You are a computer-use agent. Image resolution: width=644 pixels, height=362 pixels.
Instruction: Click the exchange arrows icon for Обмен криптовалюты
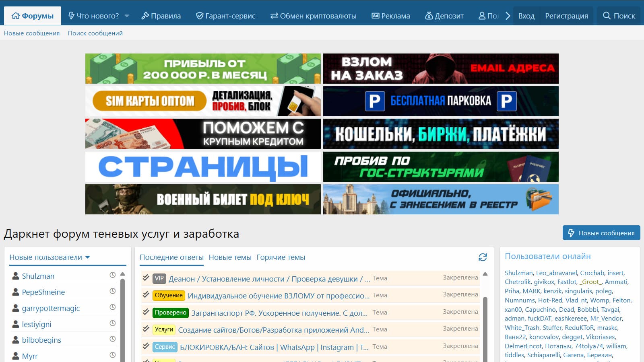click(x=273, y=16)
